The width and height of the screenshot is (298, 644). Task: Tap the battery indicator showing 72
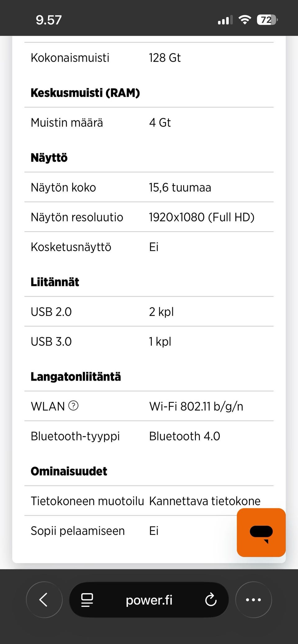pyautogui.click(x=267, y=20)
